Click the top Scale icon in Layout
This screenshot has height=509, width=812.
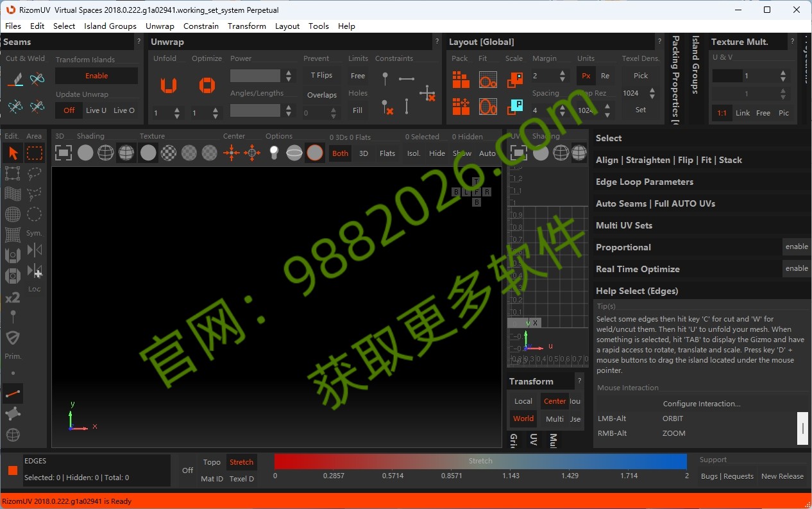pos(514,80)
